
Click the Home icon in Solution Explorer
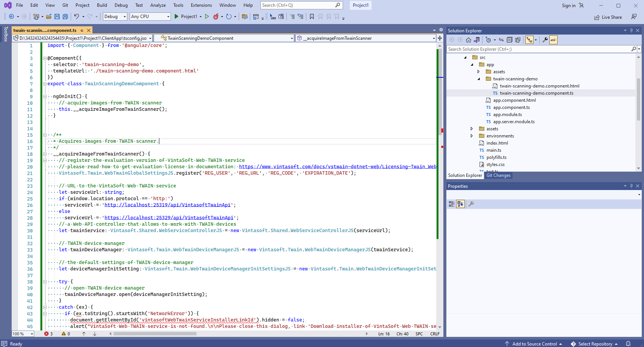468,40
